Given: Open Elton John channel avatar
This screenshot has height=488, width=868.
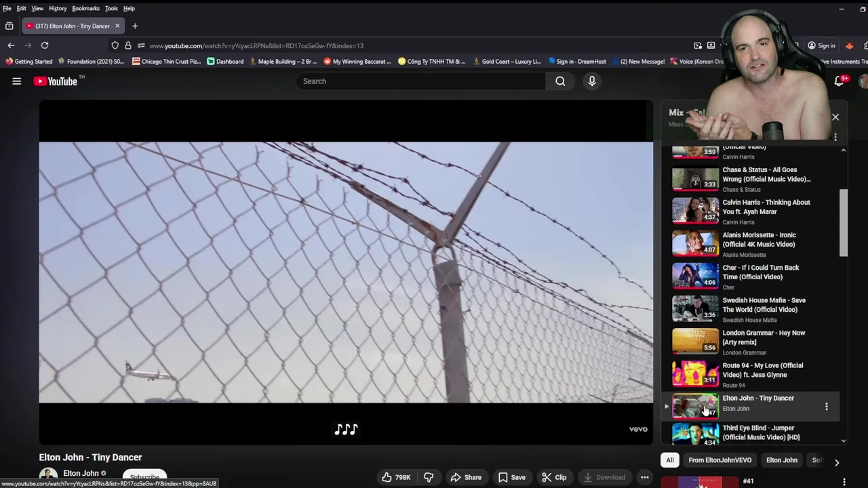Looking at the screenshot, I should (48, 476).
